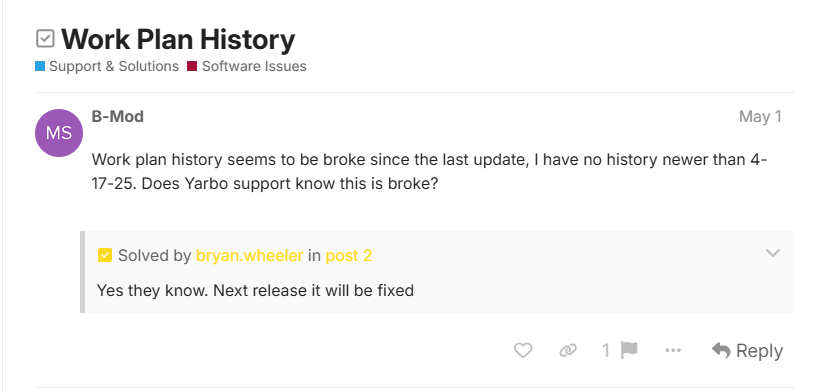Flag this post using flag icon
Image resolution: width=813 pixels, height=392 pixels.
point(629,351)
